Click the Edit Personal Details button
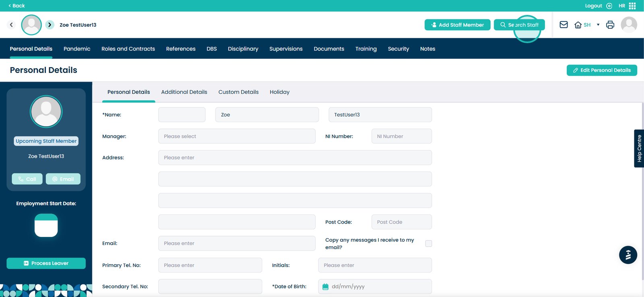Image resolution: width=644 pixels, height=297 pixels. pyautogui.click(x=601, y=70)
